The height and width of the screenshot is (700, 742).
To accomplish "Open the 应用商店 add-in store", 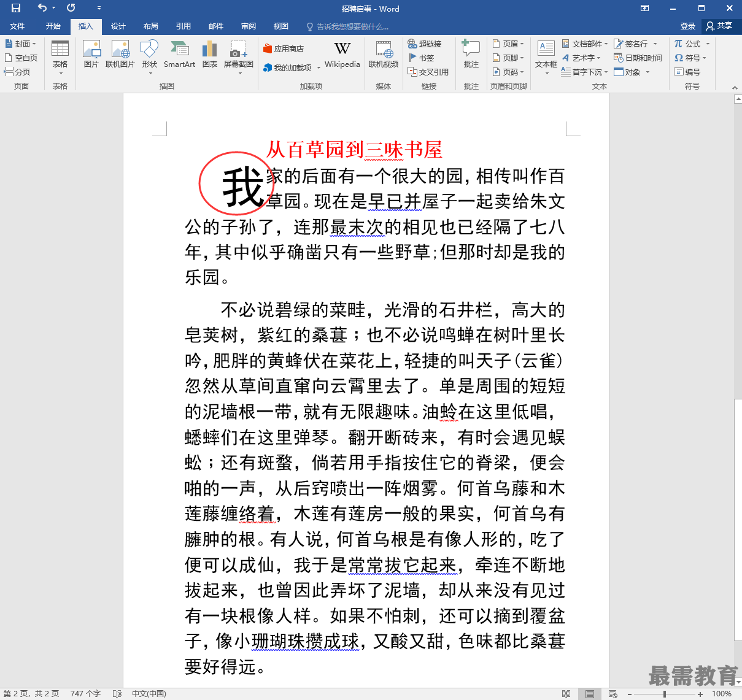I will click(284, 49).
